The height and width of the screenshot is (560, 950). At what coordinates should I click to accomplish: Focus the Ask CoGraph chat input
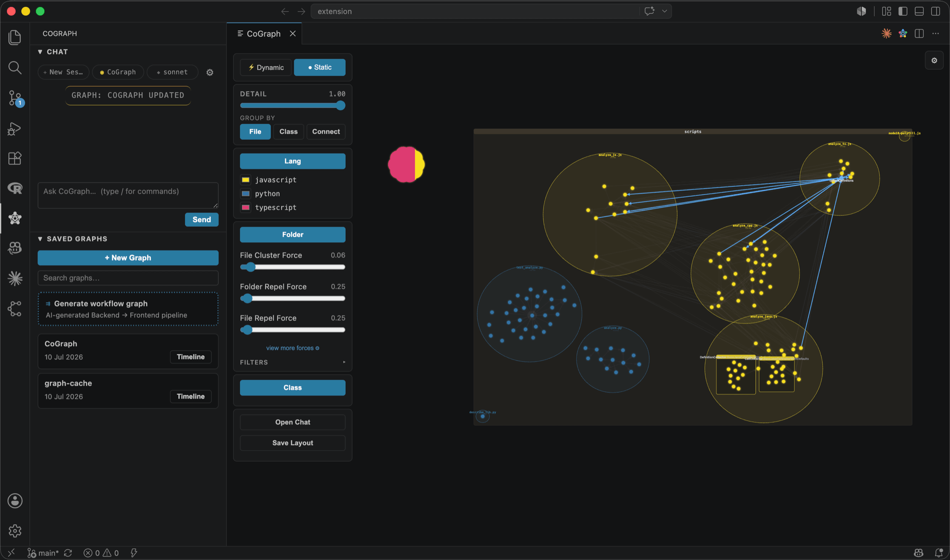[128, 195]
